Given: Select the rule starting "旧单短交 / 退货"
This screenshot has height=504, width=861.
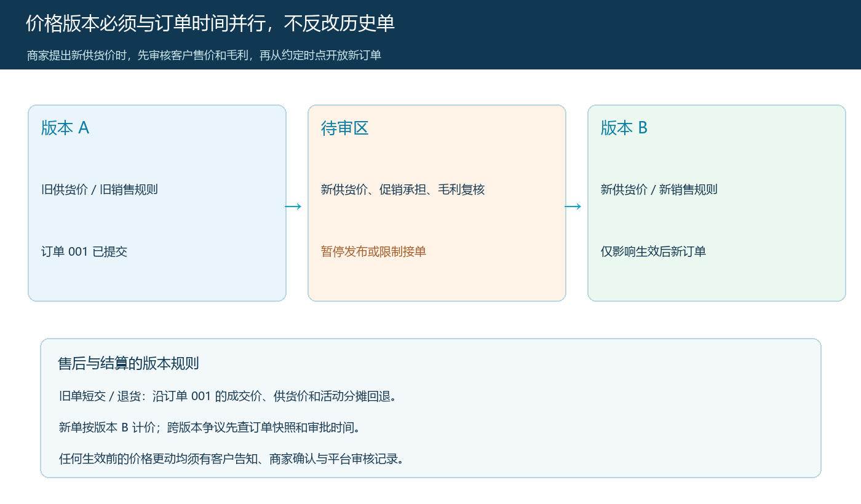Looking at the screenshot, I should click(228, 396).
